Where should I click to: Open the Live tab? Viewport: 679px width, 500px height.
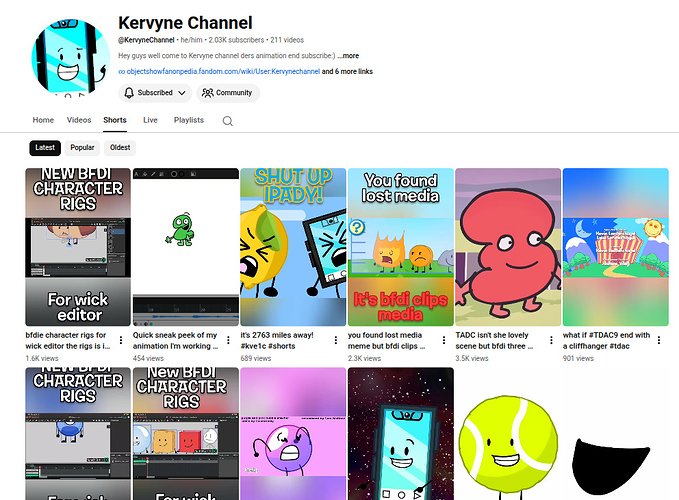click(150, 120)
